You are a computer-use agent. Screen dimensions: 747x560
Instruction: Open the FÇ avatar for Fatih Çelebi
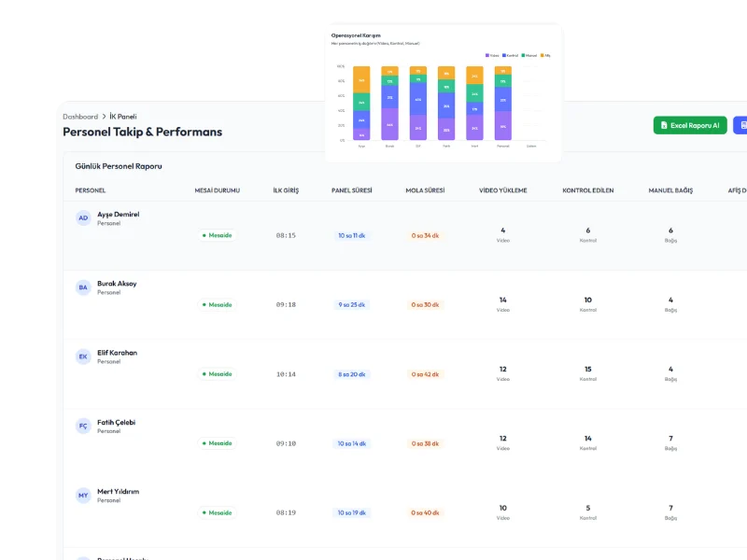click(x=83, y=427)
